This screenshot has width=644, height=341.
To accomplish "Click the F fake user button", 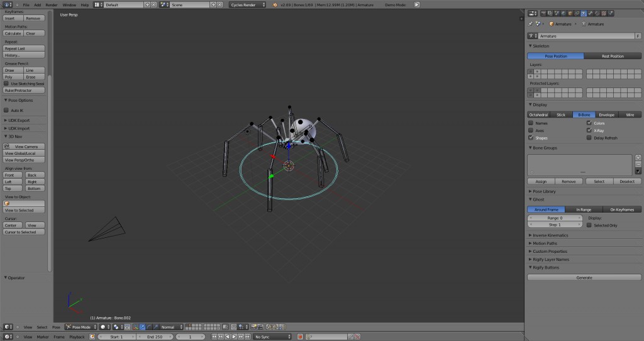I will coord(638,36).
